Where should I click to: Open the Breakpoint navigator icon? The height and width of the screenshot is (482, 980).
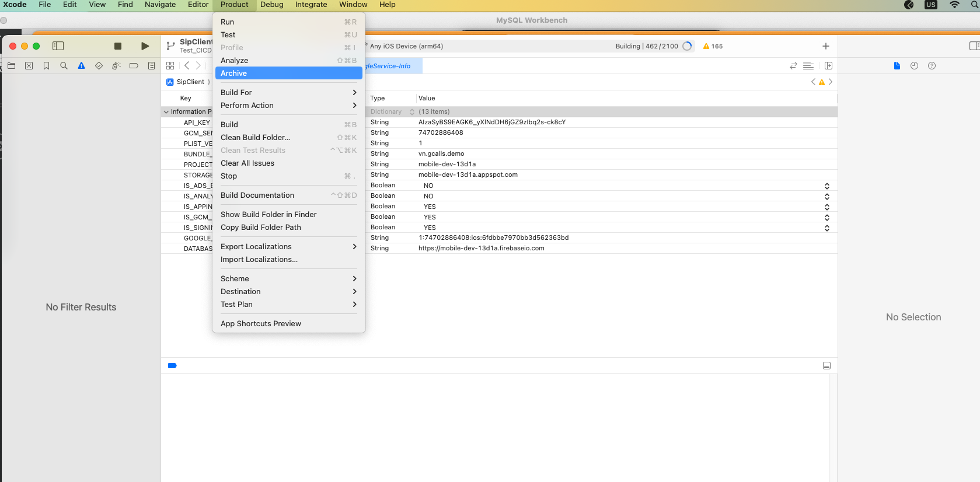point(134,66)
